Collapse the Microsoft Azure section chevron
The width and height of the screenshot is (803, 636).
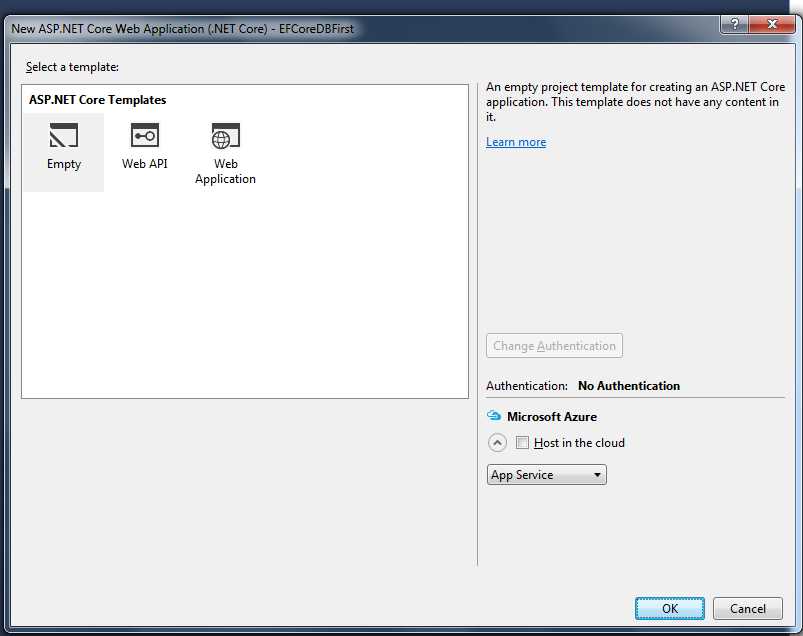click(x=497, y=442)
